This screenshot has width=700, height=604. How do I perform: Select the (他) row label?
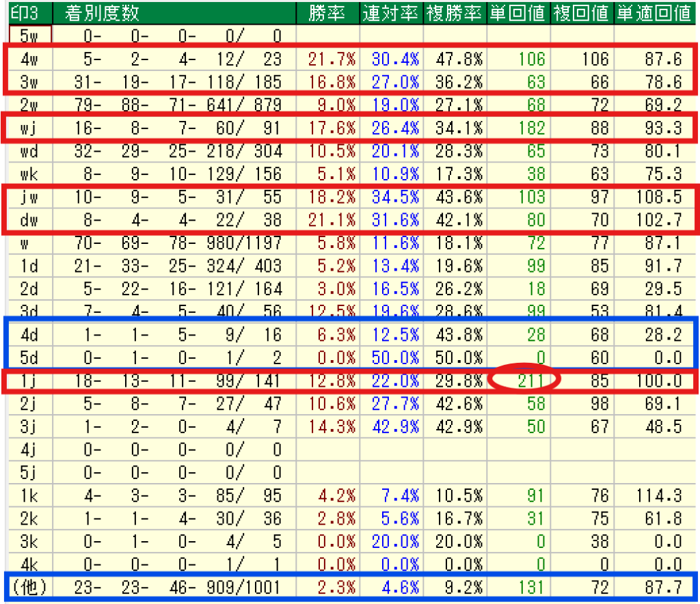pos(27,586)
